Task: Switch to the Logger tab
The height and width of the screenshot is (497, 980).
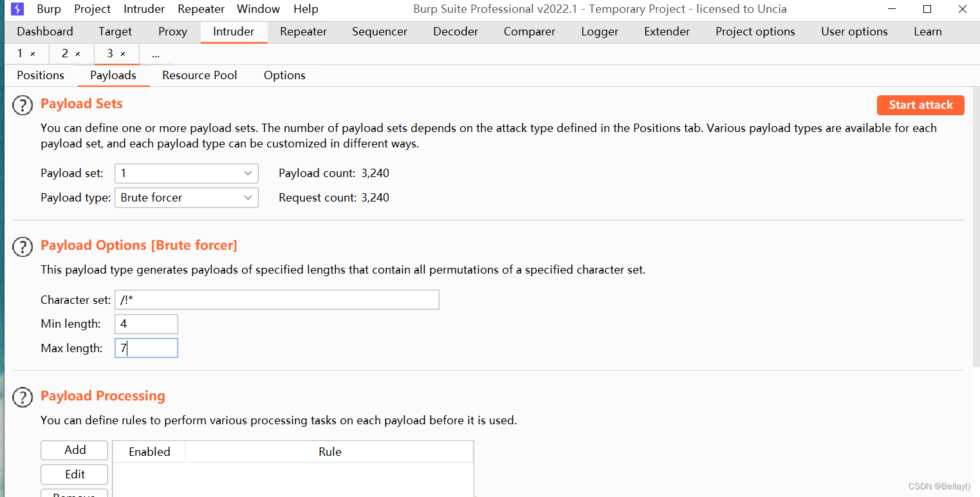Action: coord(600,32)
